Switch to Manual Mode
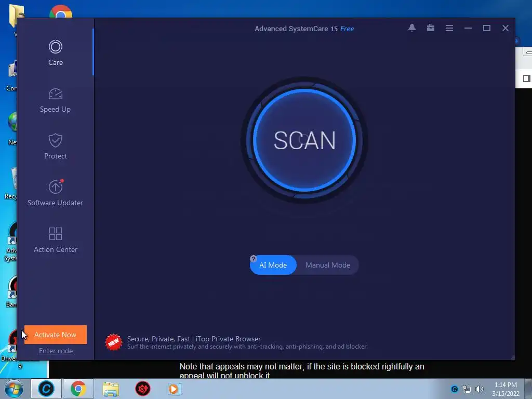 tap(328, 265)
